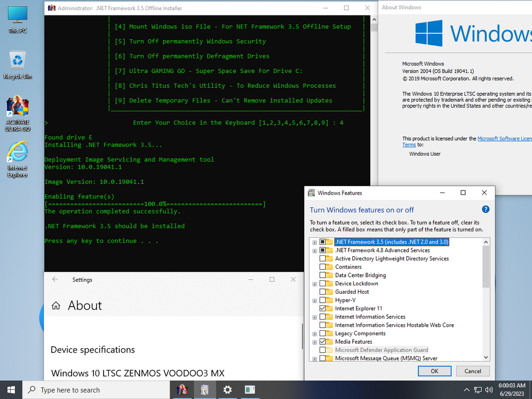532x399 pixels.
Task: Enable Guarded Host checkbox
Action: pyautogui.click(x=322, y=292)
